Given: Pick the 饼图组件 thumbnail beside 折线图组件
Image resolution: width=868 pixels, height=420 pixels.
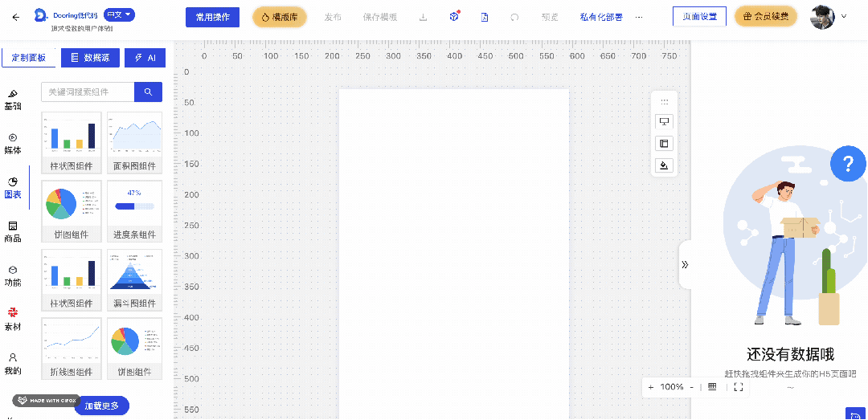Looking at the screenshot, I should 134,349.
